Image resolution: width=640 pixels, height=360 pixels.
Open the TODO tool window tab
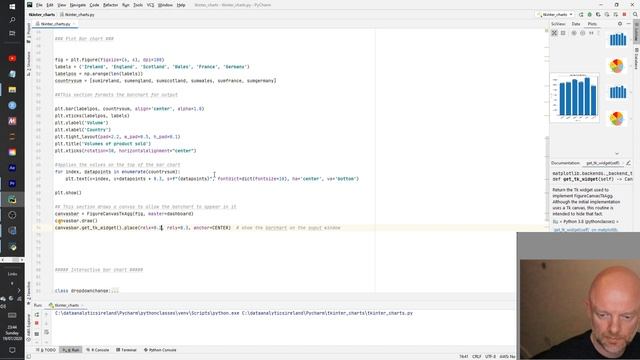46,350
